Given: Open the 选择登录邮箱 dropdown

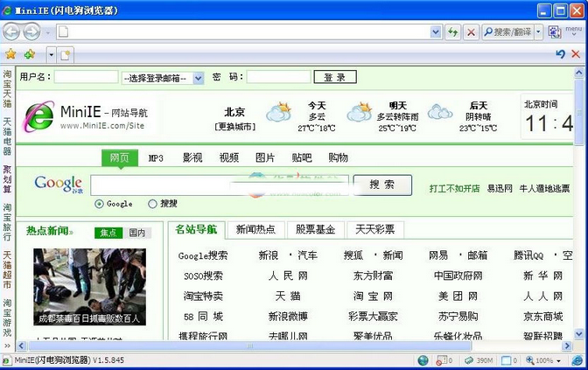Looking at the screenshot, I should (x=163, y=79).
